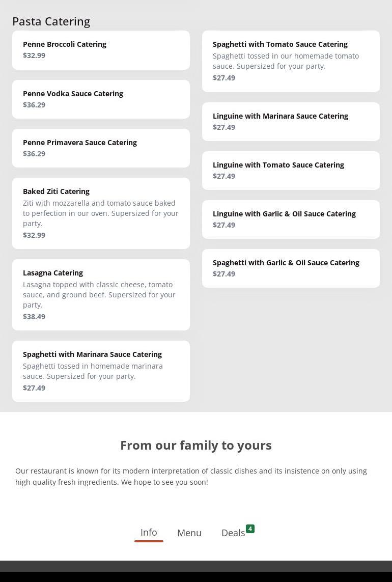Viewport: 392px width, 582px height.
Task: Click the From our family to yours heading
Action: coord(196,445)
